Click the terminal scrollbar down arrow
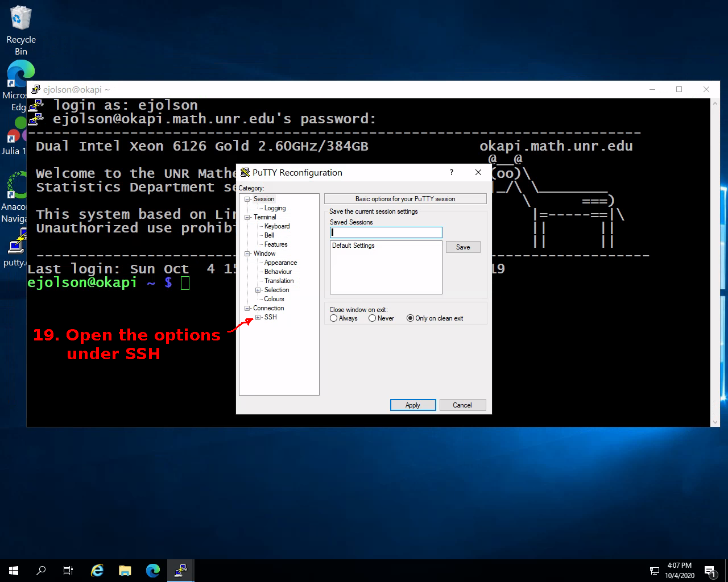The height and width of the screenshot is (582, 728). tap(715, 422)
